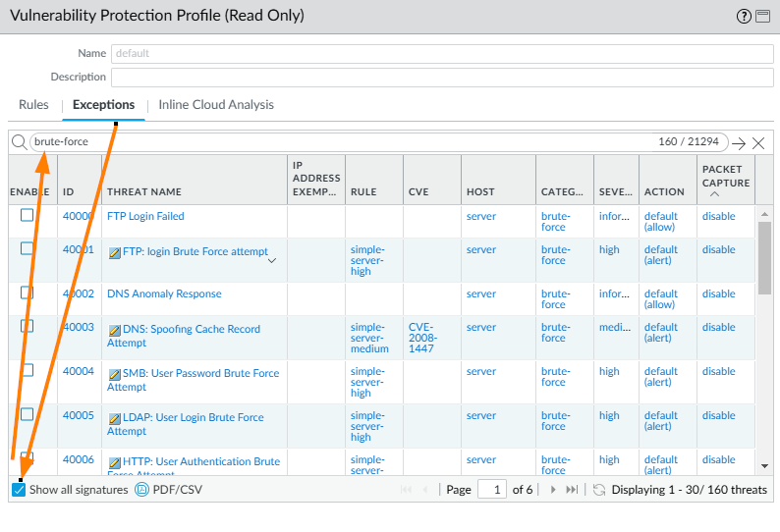Jump to last page arrow
Viewport: 780px width, 532px height.
[x=572, y=490]
